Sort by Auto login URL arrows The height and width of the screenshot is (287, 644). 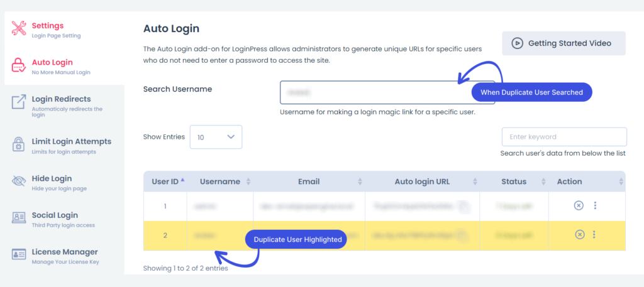[475, 181]
